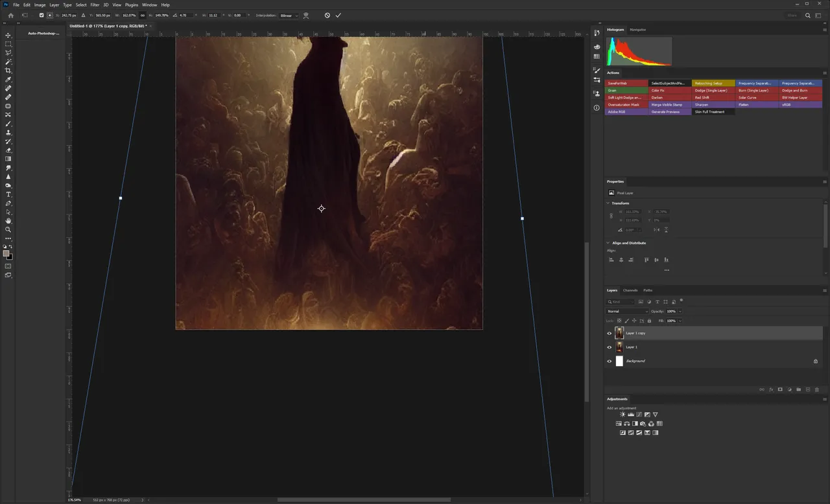Open the blend mode Normal dropdown
This screenshot has height=504, width=830.
pyautogui.click(x=627, y=311)
